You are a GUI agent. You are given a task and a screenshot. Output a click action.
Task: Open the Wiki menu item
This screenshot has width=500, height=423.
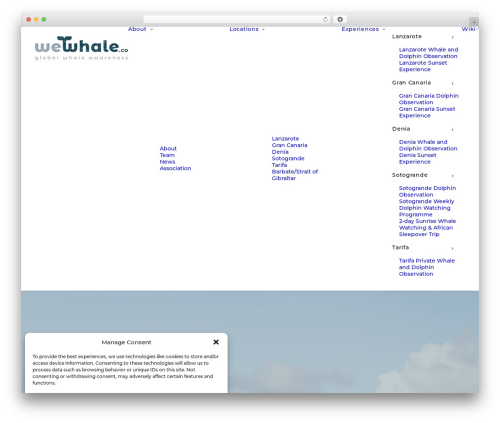coord(470,29)
